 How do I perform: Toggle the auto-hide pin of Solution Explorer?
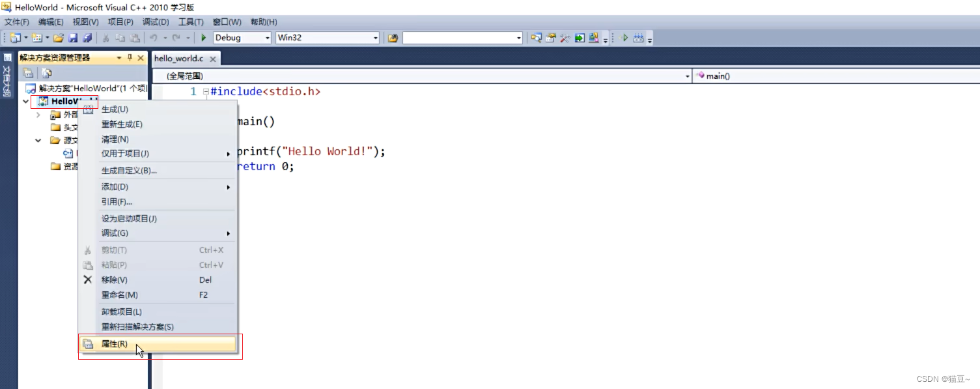[x=130, y=58]
